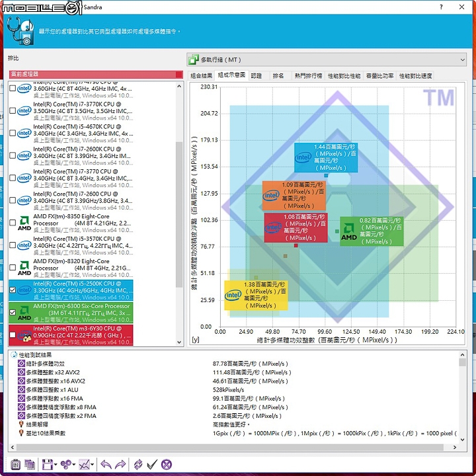The width and height of the screenshot is (476, 476).
Task: Check the i7-2600K CPU checkbox
Action: (x=13, y=155)
